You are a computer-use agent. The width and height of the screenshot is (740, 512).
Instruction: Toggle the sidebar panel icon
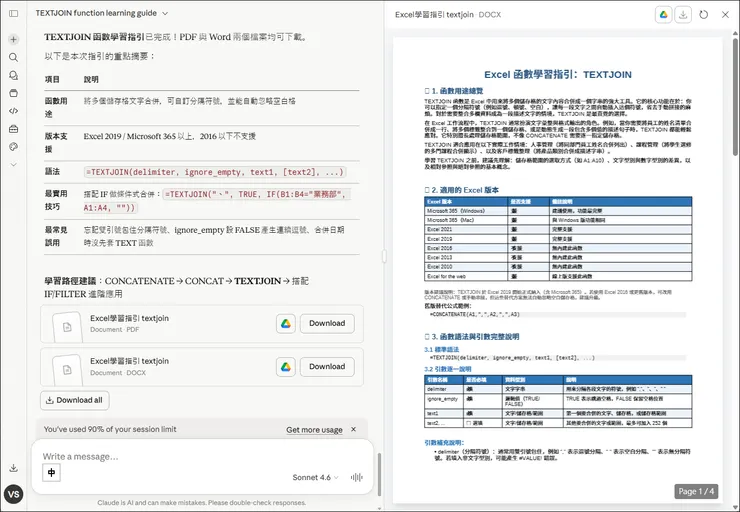click(14, 14)
